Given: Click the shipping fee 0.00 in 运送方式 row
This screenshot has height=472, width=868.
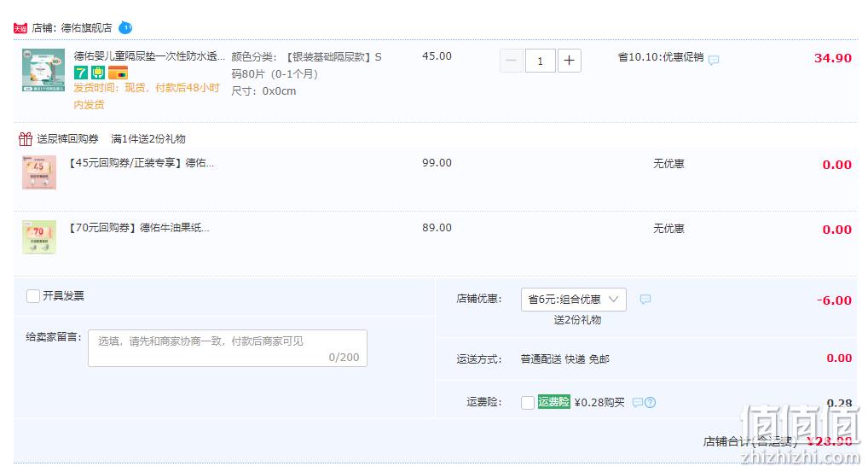Looking at the screenshot, I should tap(839, 358).
